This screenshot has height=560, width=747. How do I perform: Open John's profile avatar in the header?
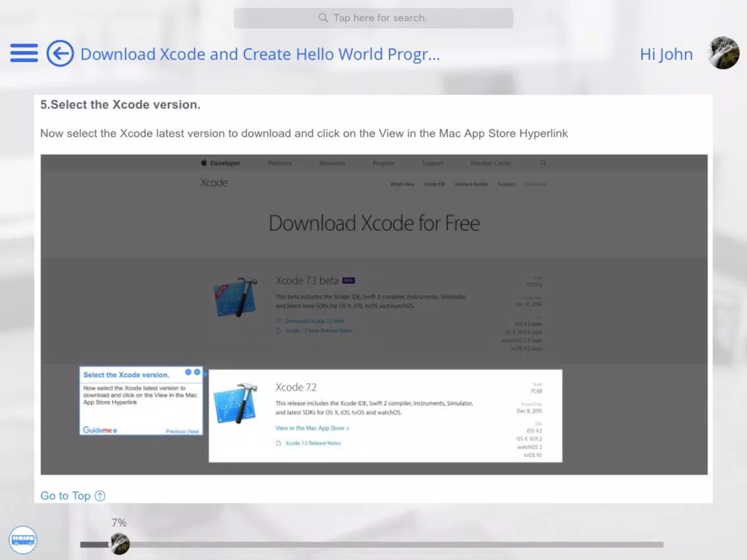coord(723,53)
